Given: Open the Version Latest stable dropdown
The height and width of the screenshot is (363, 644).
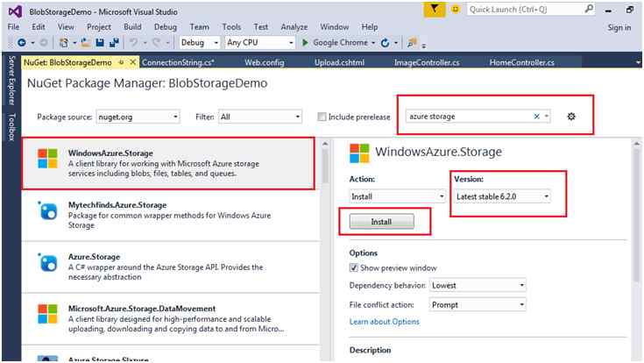Looking at the screenshot, I should coord(502,196).
